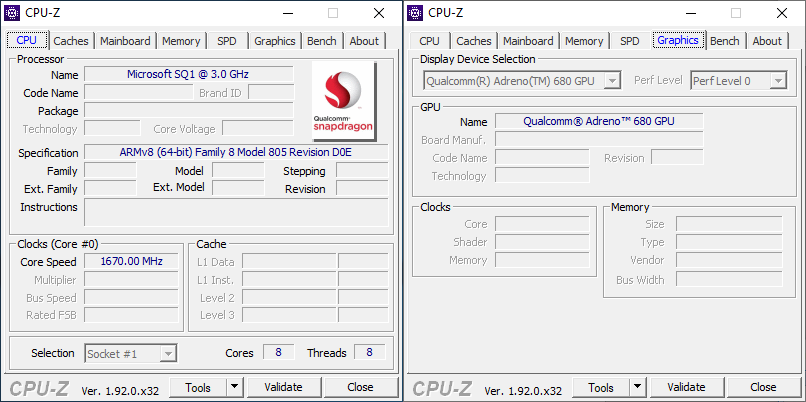Click the Threads count field showing 8
The image size is (806, 402).
tap(369, 352)
